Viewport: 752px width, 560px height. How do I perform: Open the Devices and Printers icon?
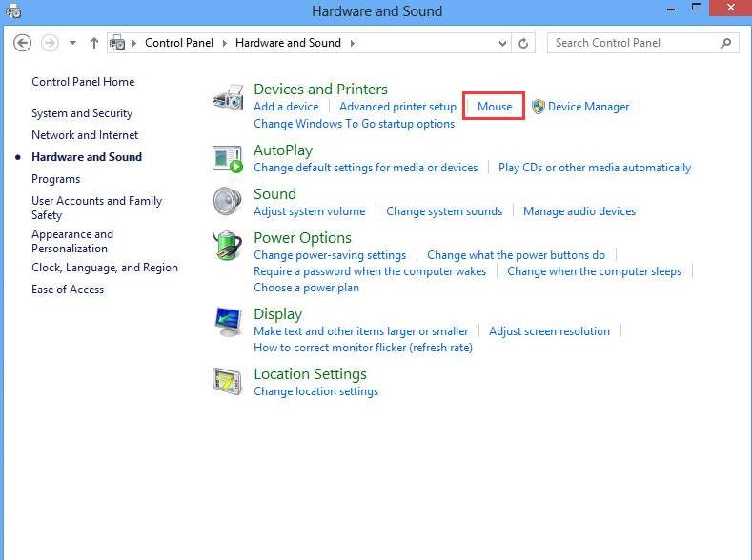[229, 97]
